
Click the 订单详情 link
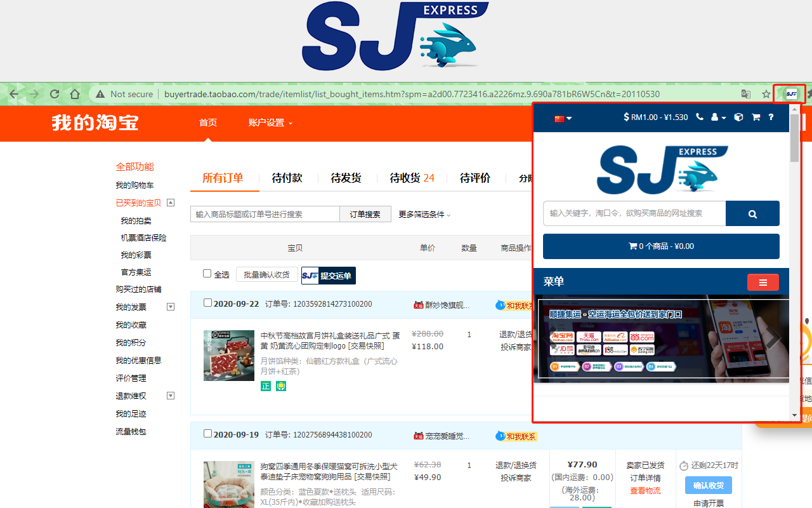click(x=645, y=478)
